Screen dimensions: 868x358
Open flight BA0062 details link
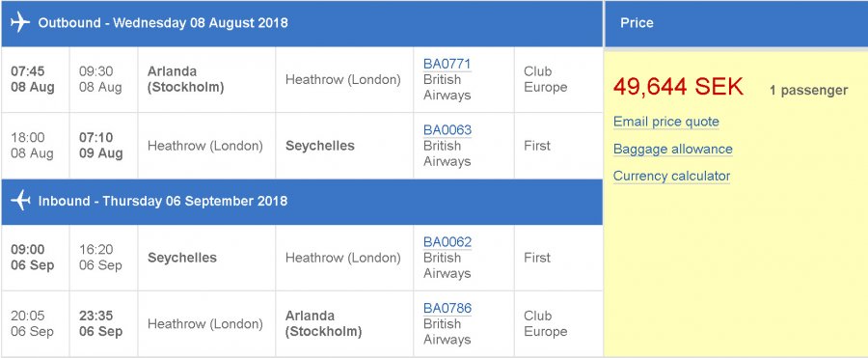[448, 242]
